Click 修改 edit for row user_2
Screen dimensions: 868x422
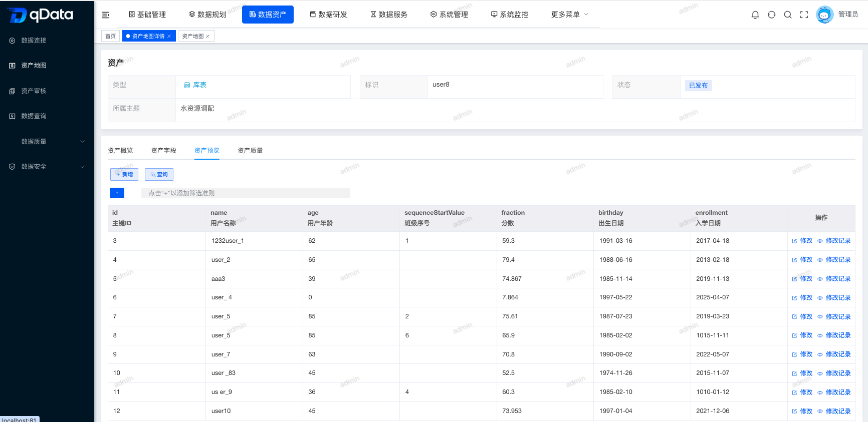coord(802,260)
